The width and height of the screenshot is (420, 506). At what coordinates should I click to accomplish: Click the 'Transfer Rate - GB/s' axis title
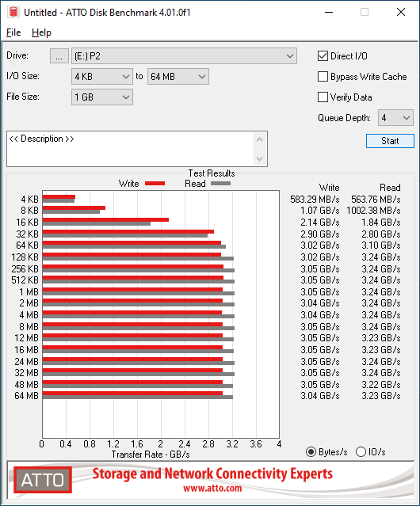151,455
